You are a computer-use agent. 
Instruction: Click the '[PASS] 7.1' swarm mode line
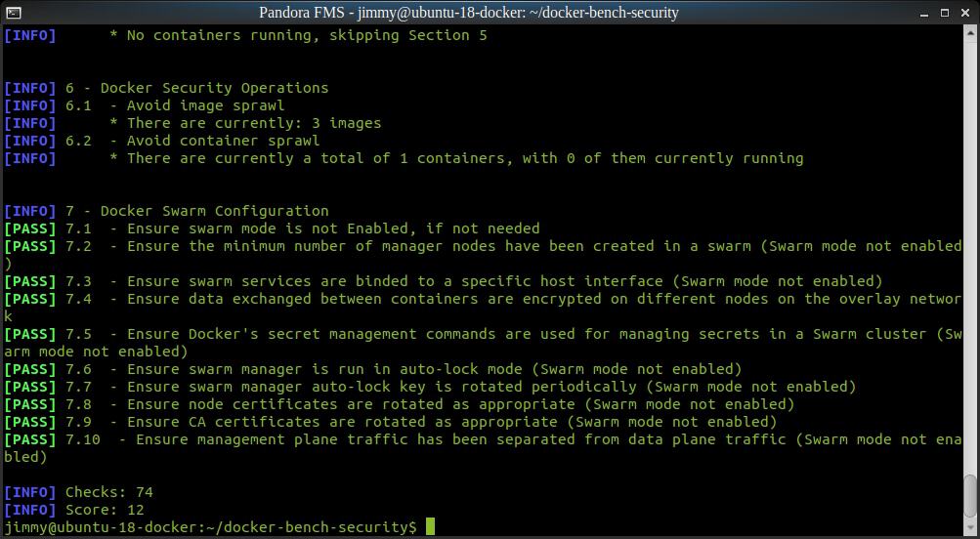tap(272, 228)
